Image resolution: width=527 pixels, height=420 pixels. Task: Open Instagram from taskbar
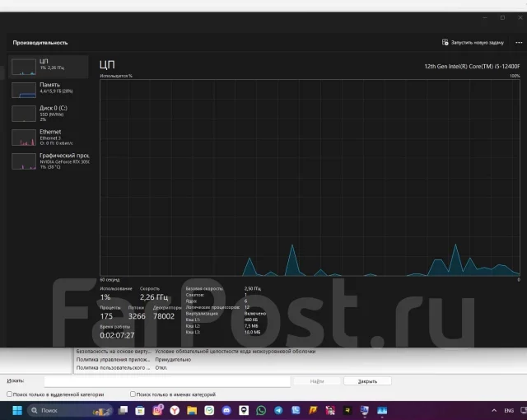[x=157, y=410]
